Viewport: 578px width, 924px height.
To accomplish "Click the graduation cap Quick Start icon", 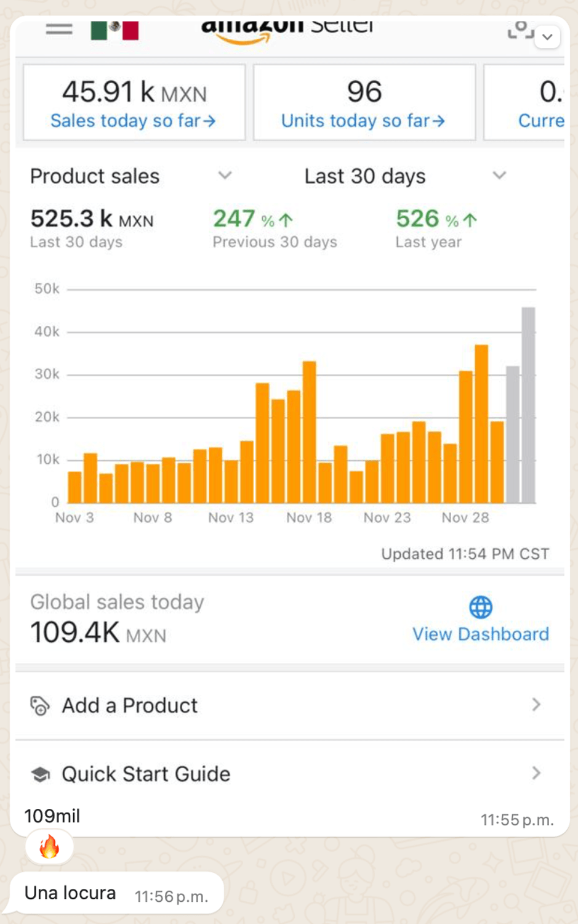I will pos(41,774).
